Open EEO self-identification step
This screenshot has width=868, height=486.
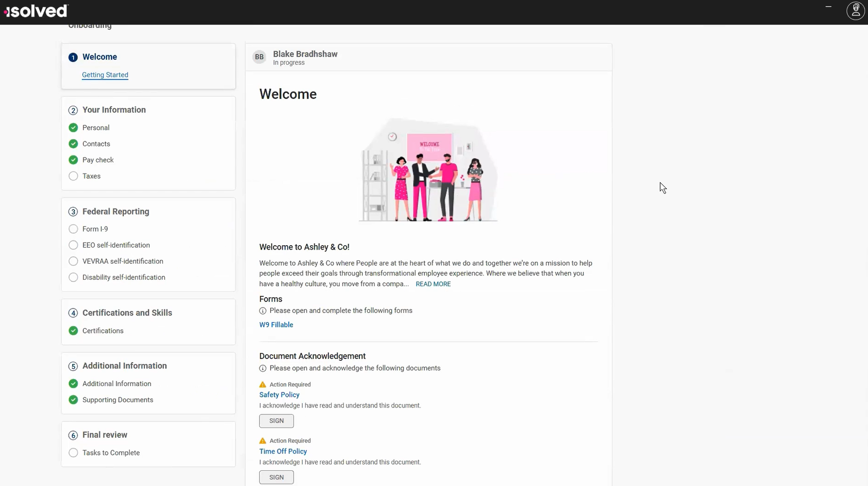point(116,245)
